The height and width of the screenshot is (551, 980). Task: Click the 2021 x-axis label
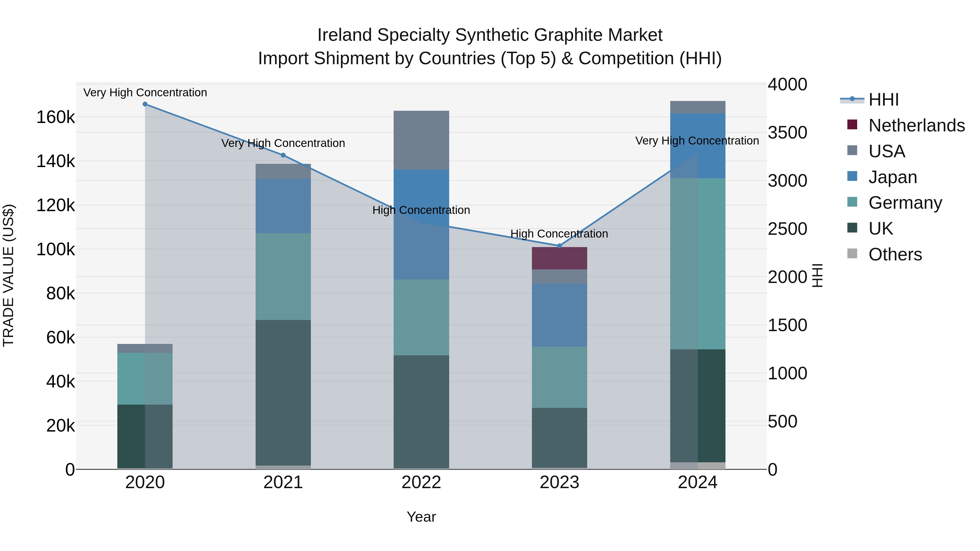click(283, 482)
